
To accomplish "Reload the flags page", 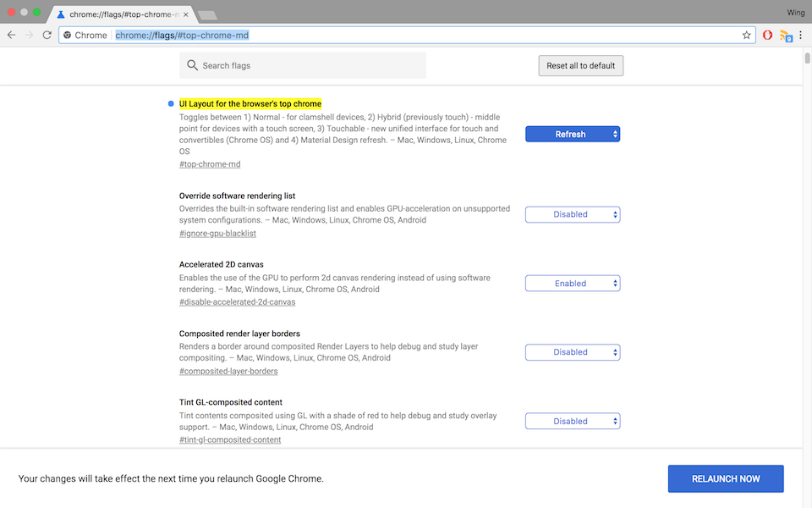I will (47, 35).
